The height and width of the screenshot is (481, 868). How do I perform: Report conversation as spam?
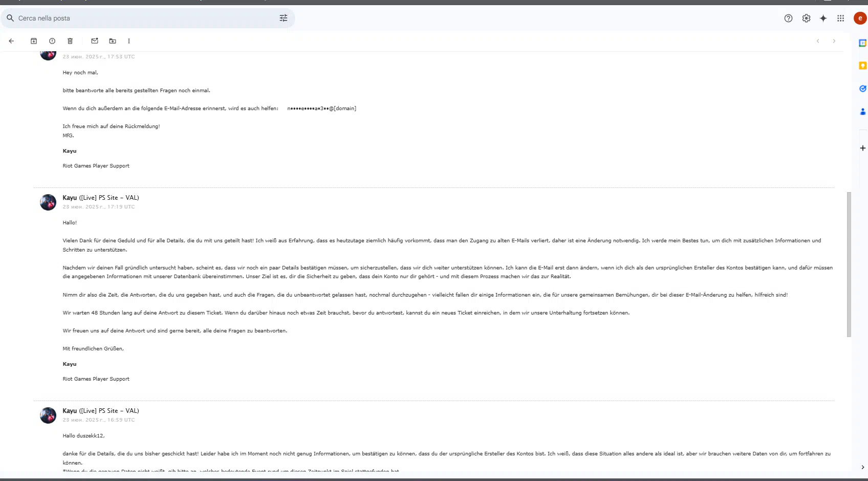tap(52, 41)
